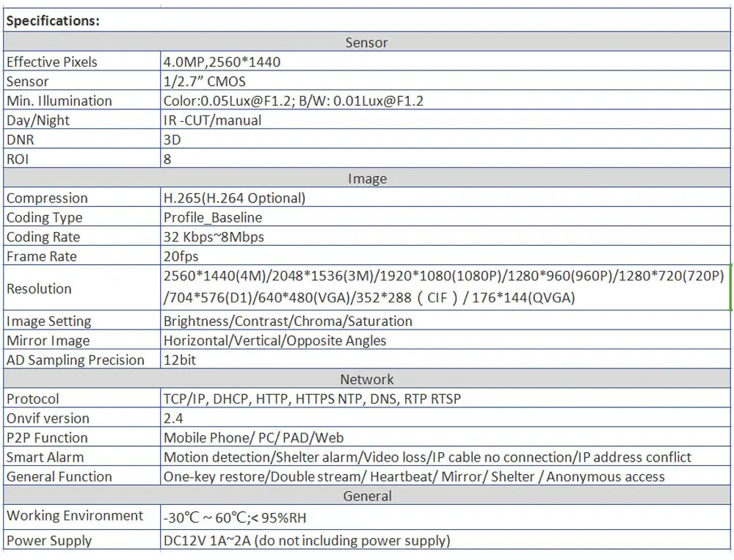This screenshot has height=560, width=734.
Task: Select the Network section header row
Action: pos(366,379)
